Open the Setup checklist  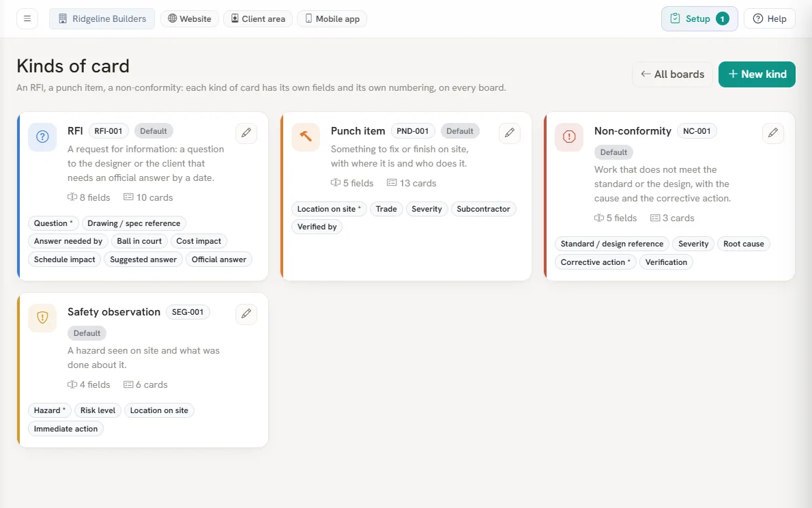coord(699,18)
